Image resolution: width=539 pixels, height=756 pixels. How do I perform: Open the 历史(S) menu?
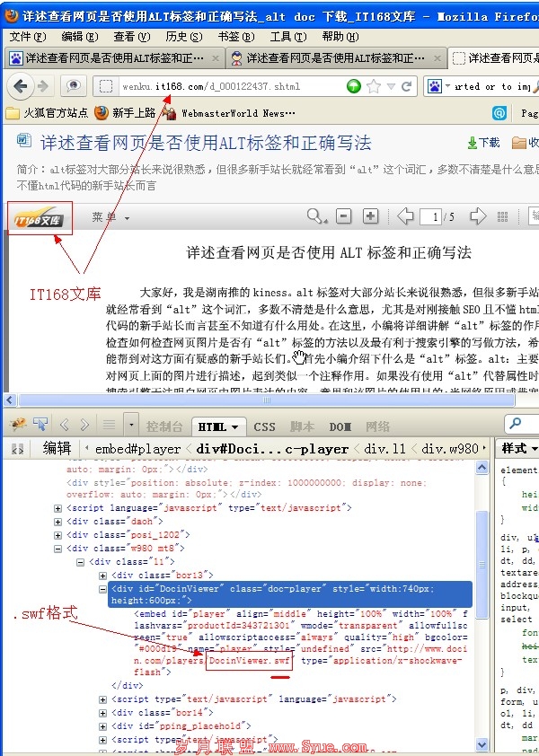pos(184,37)
